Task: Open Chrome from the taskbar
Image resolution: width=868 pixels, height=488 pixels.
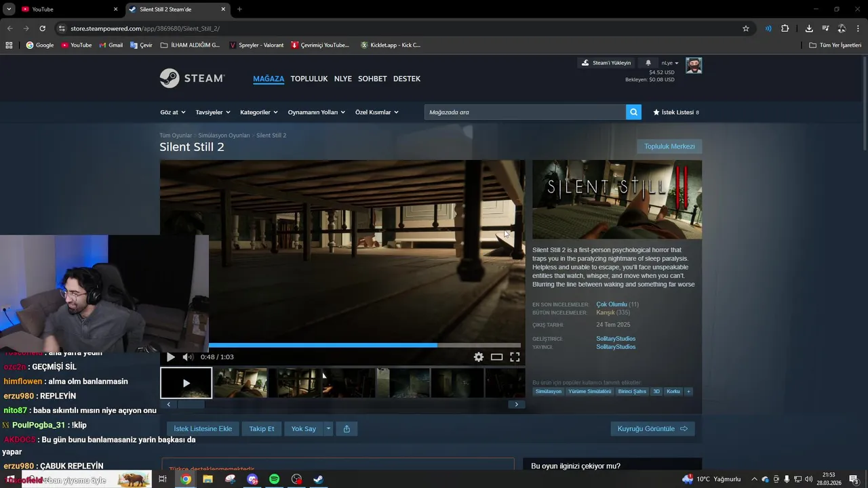Action: 186,479
